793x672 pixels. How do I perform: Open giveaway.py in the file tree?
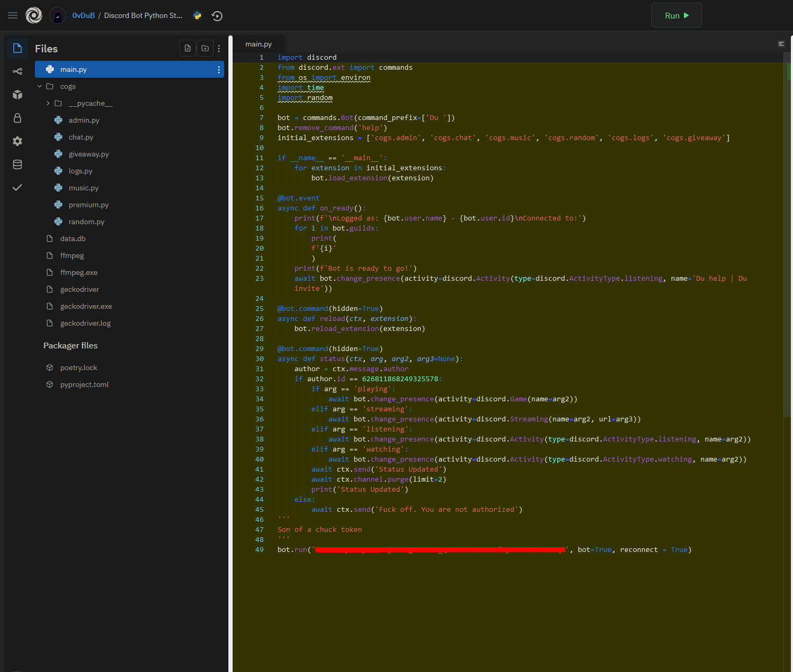(x=88, y=154)
